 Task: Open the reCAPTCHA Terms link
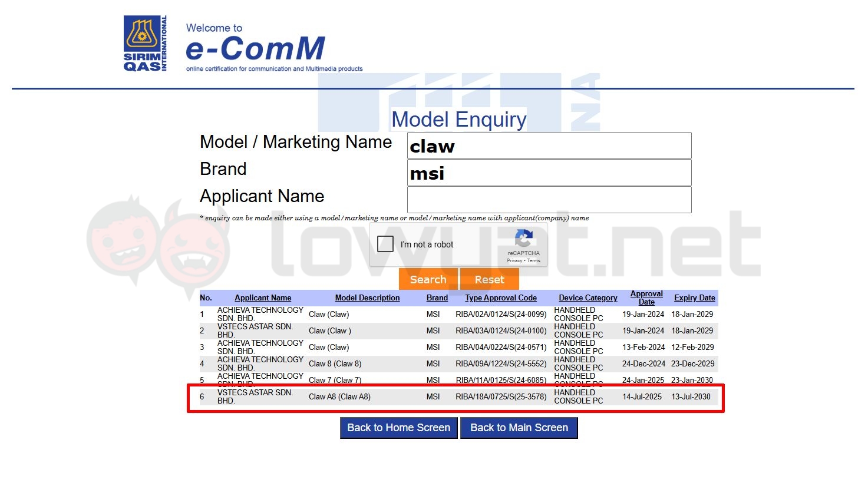click(x=534, y=260)
